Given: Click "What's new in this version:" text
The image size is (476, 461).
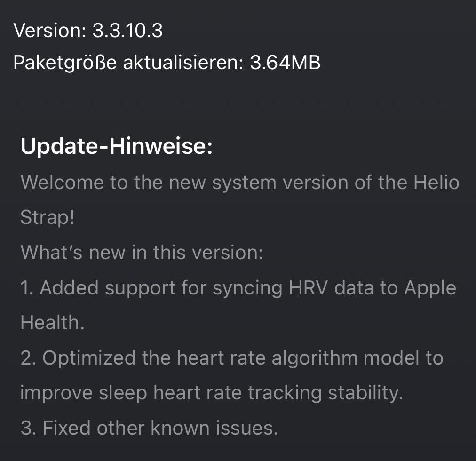Looking at the screenshot, I should tap(142, 253).
